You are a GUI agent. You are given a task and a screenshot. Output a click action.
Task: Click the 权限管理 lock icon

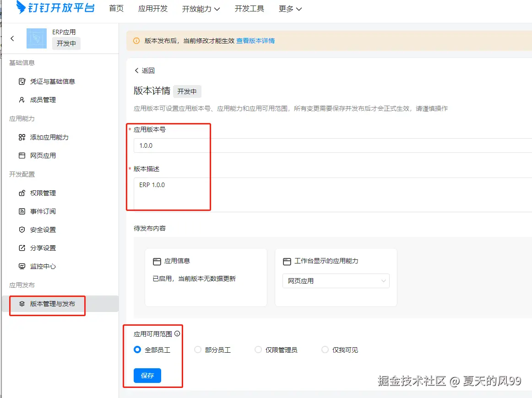pos(22,193)
